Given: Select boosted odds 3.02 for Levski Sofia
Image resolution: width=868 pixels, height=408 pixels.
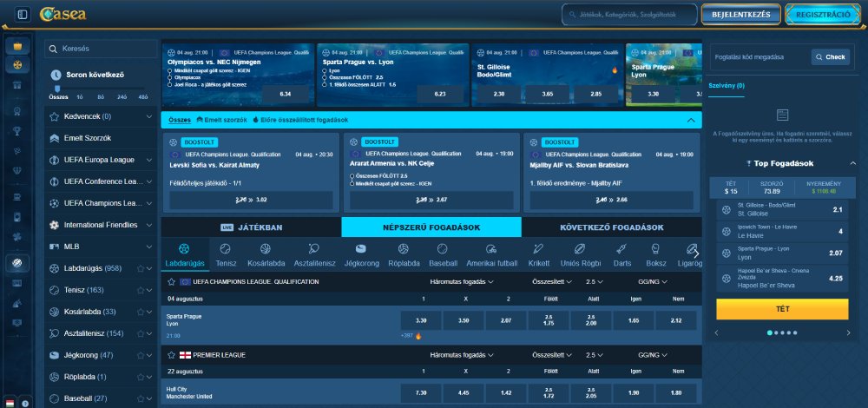Looking at the screenshot, I should point(252,200).
